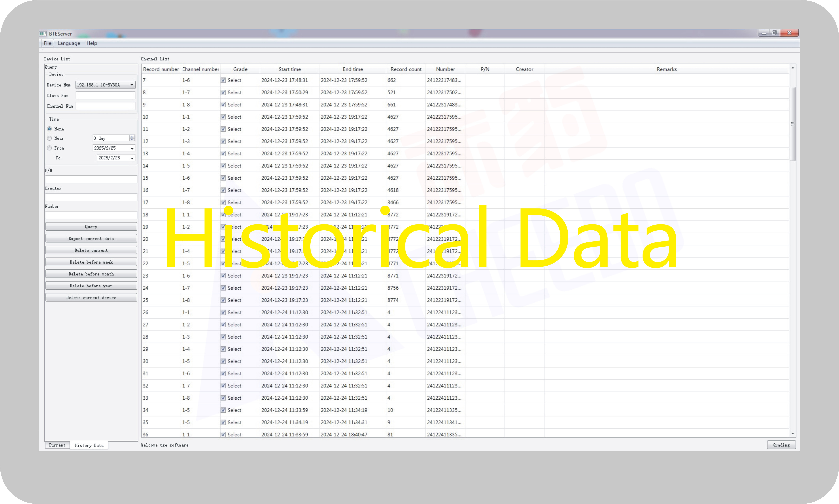This screenshot has height=504, width=839.
Task: Click Delete before year button
Action: point(91,286)
